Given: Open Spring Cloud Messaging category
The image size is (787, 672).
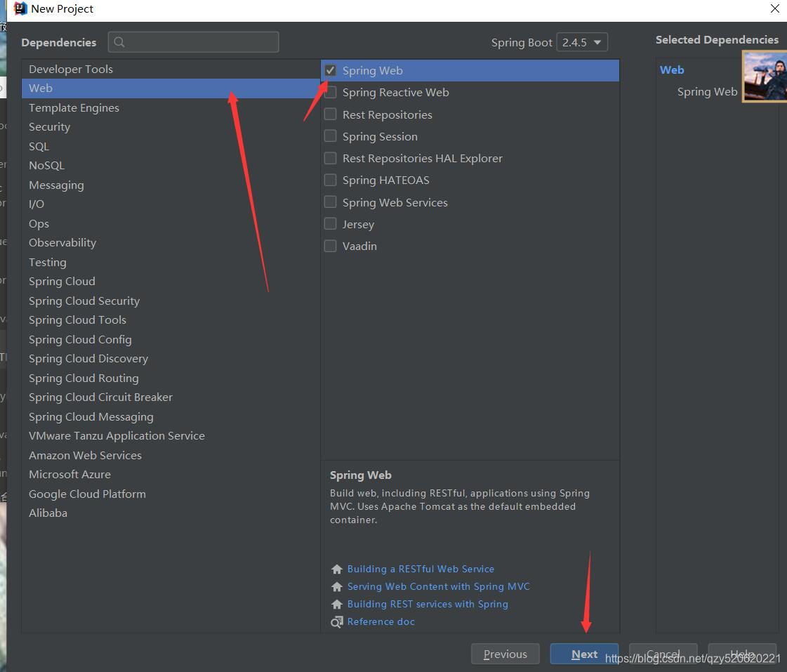Looking at the screenshot, I should point(171,417).
